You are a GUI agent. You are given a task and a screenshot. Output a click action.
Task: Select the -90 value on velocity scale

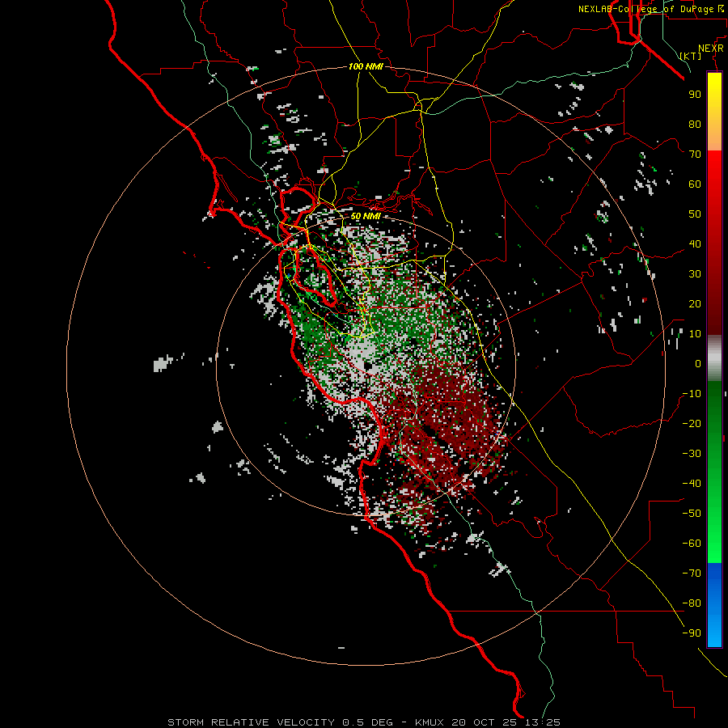click(692, 633)
